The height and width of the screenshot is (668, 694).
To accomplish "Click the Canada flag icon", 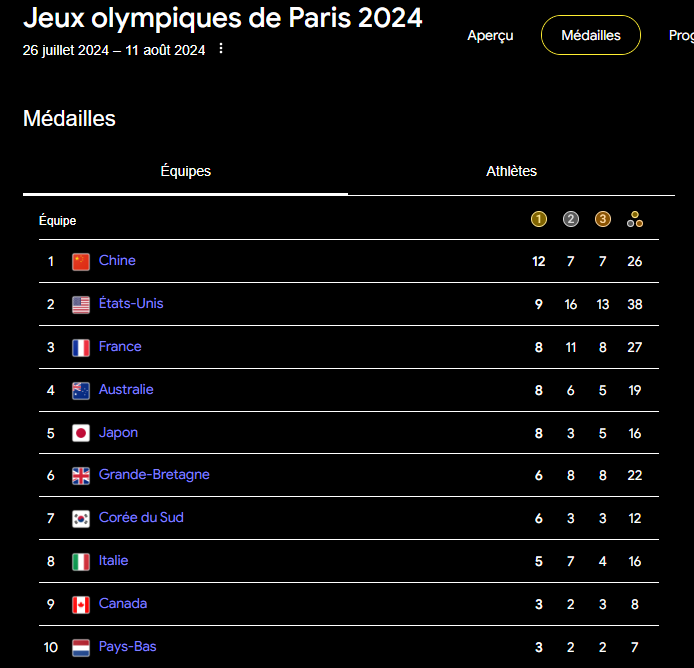I will (x=81, y=605).
